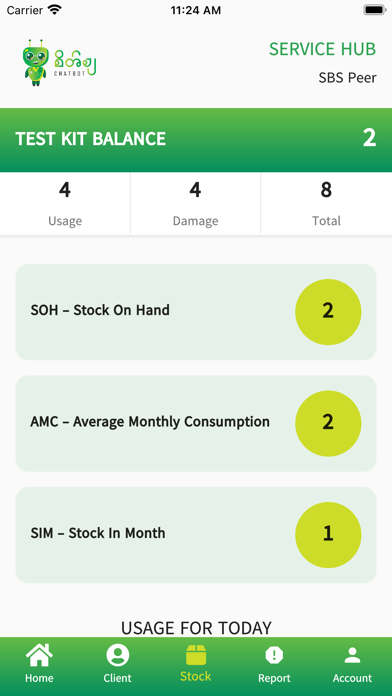Tap the Total count cell
Screen dimensions: 392x696
pyautogui.click(x=326, y=203)
